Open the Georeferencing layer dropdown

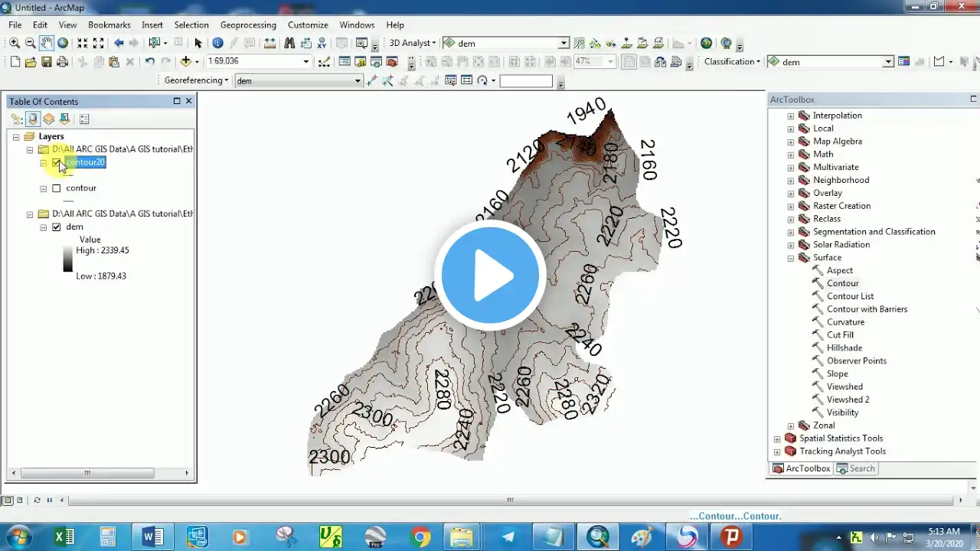358,81
